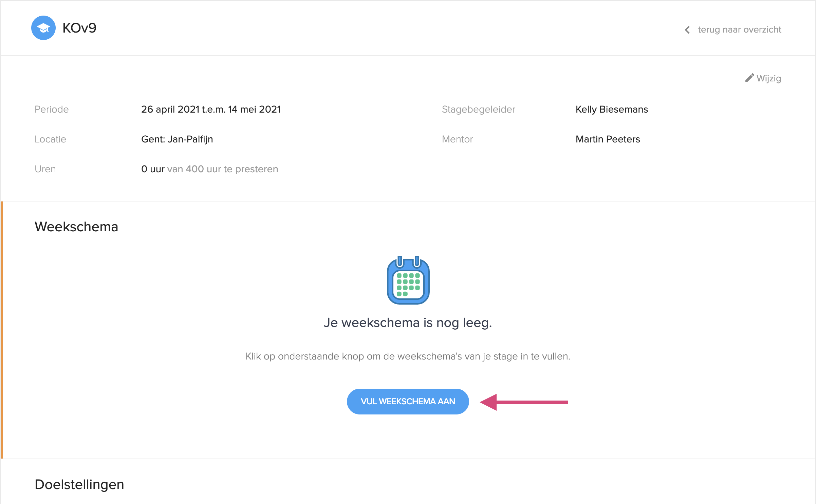Click the Stagebegeleider field label
816x504 pixels.
(478, 109)
